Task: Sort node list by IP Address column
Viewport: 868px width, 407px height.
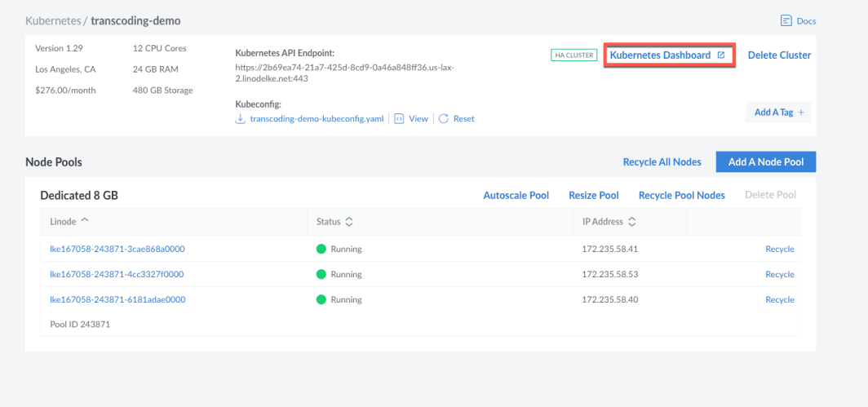Action: (x=631, y=222)
